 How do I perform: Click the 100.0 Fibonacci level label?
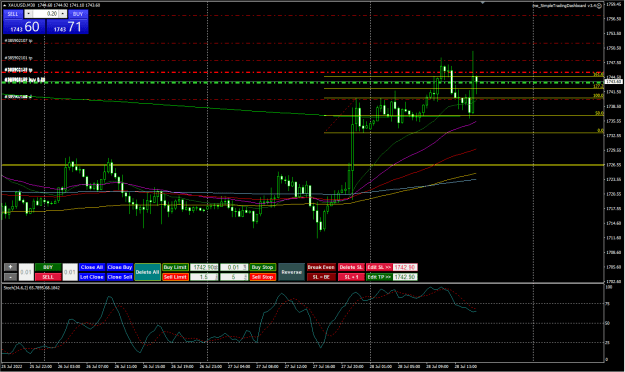pyautogui.click(x=598, y=96)
